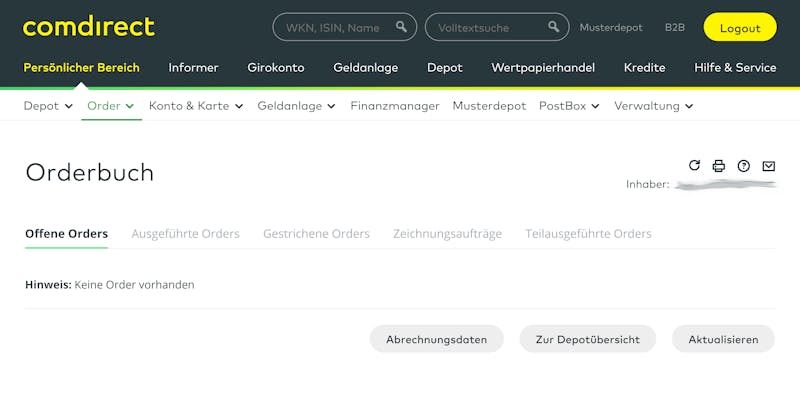Select the Offene Orders tab
This screenshot has width=800, height=393.
pyautogui.click(x=66, y=234)
